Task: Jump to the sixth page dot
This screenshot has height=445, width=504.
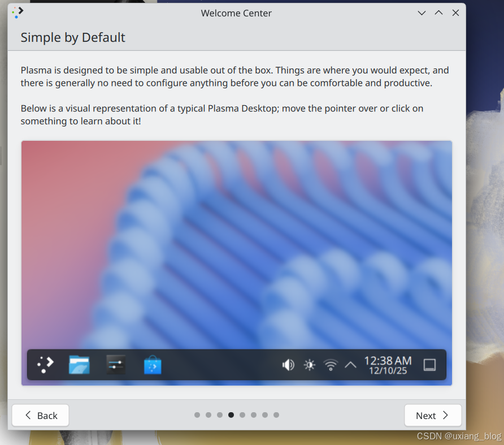Action: (254, 415)
